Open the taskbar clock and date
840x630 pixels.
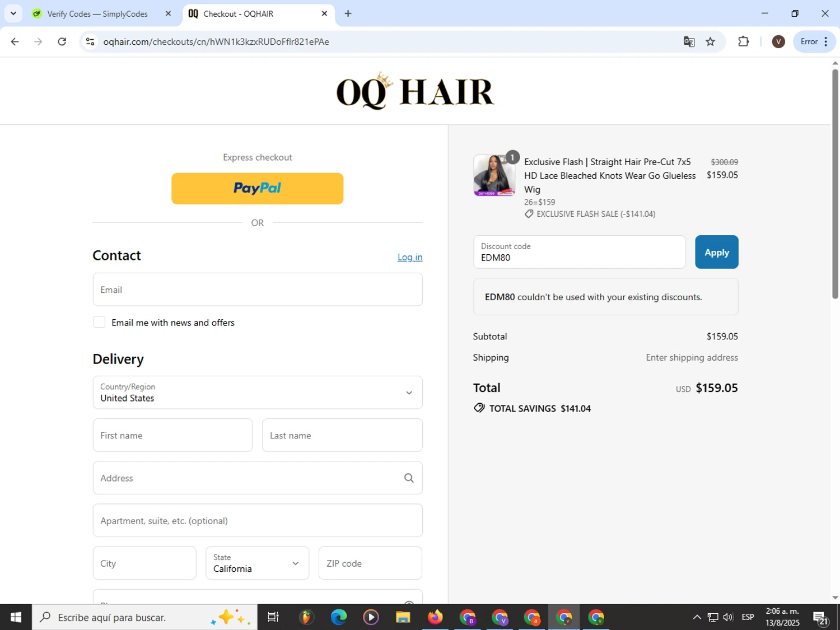pyautogui.click(x=782, y=617)
